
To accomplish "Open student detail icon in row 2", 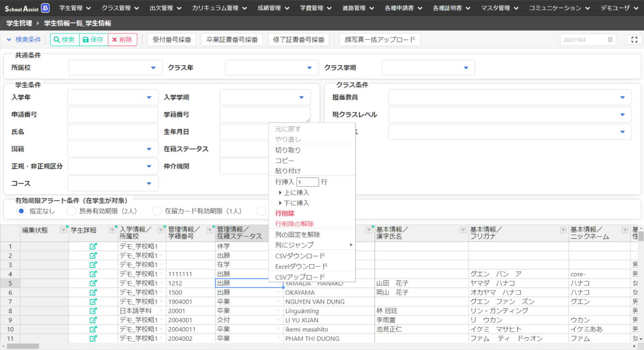I will [93, 255].
